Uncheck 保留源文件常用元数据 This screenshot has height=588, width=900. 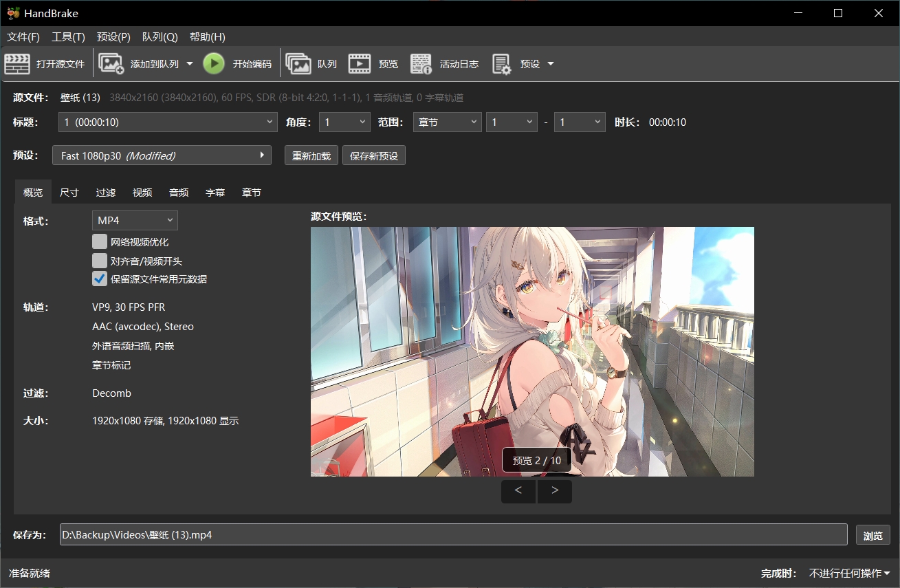99,279
